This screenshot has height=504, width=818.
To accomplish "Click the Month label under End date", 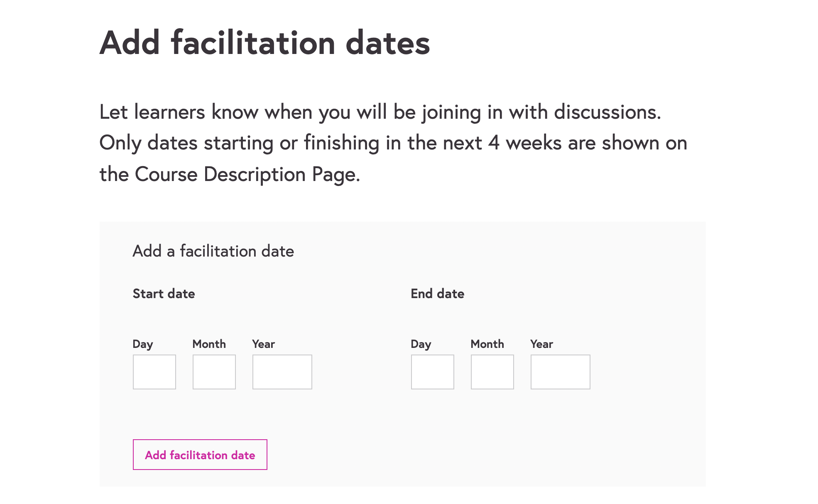I will [487, 344].
